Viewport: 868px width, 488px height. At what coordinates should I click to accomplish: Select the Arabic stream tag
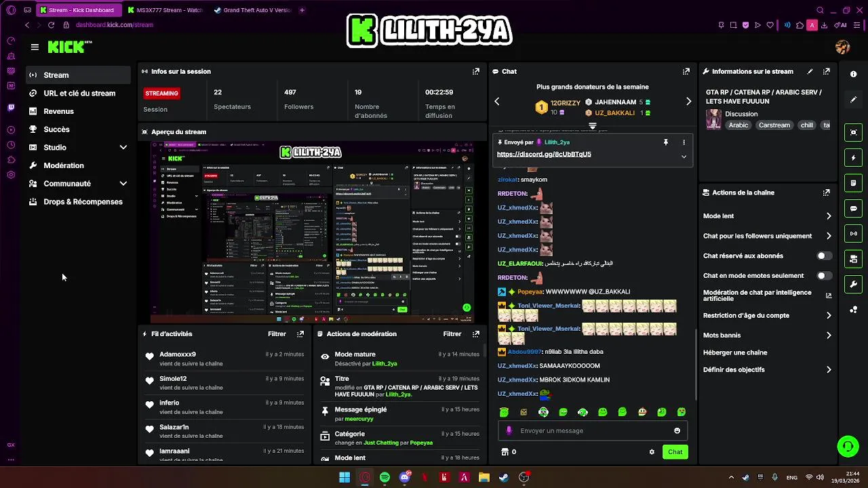[x=738, y=125]
